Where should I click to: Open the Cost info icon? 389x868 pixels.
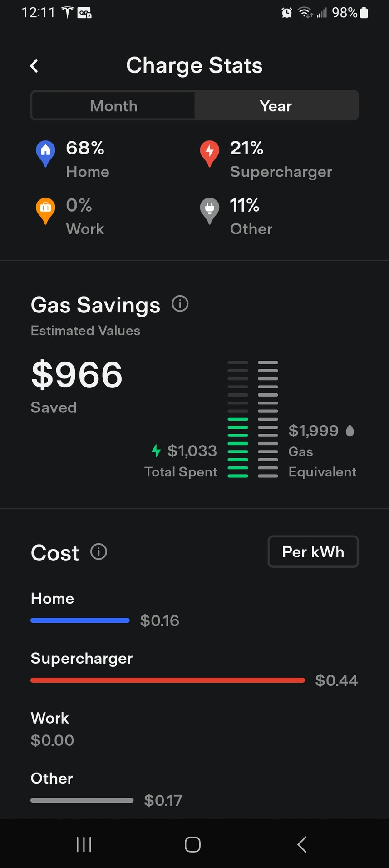click(x=98, y=552)
